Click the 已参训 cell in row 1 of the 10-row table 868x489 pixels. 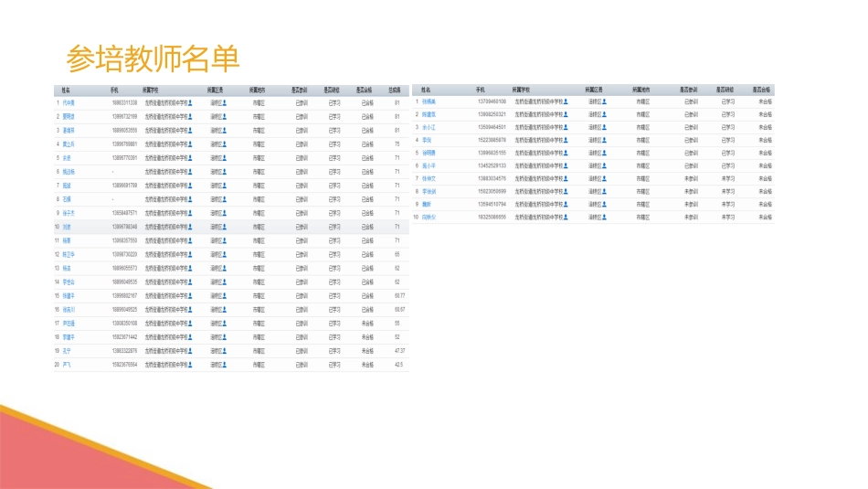coord(691,101)
